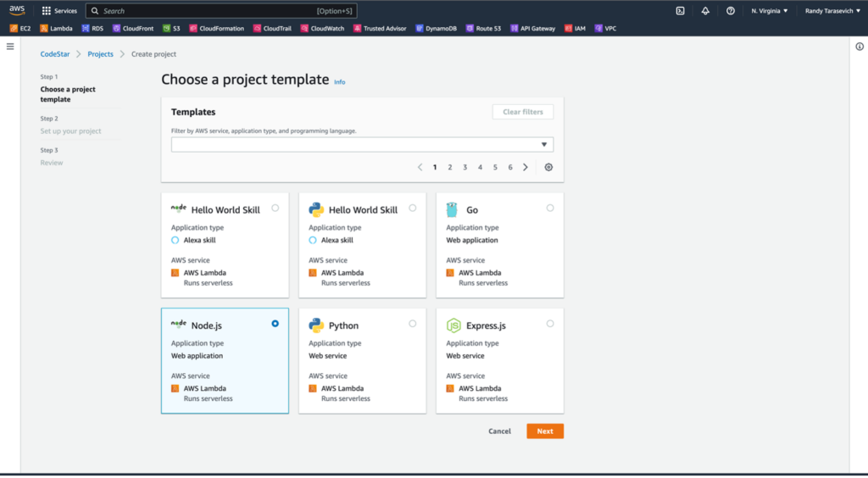Open the S3 bookmark shortcut
Image resolution: width=868 pixels, height=478 pixels.
coord(171,28)
